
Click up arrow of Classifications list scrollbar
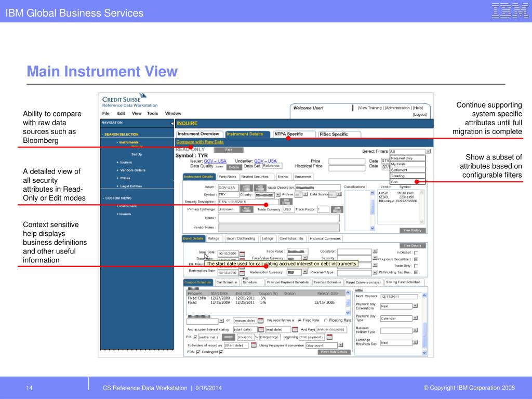372,193
